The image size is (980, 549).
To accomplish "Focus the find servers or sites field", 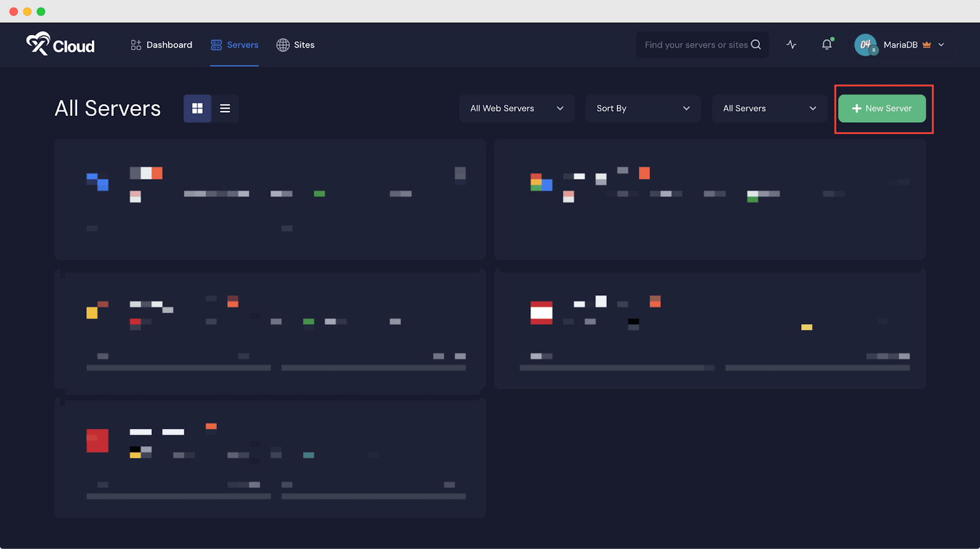I will (695, 45).
